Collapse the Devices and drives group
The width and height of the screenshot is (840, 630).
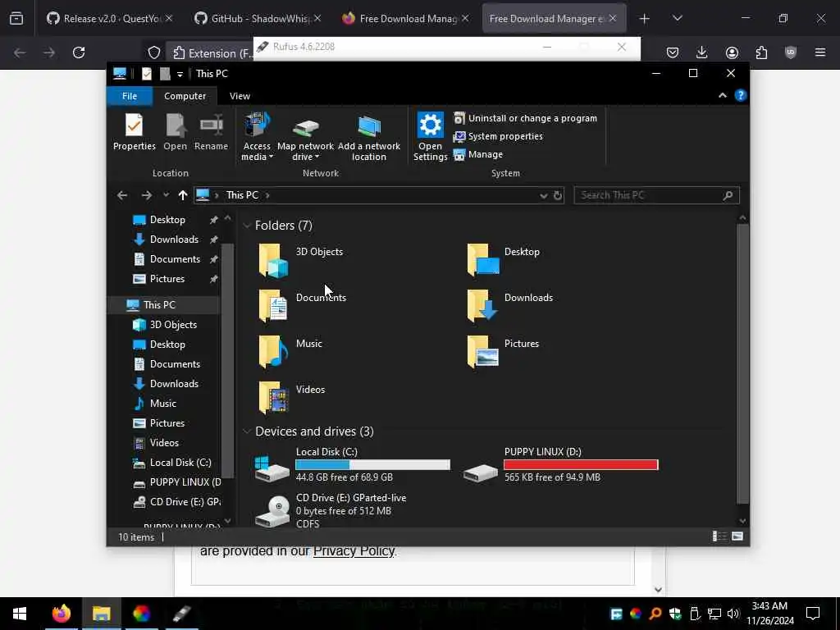click(x=246, y=431)
